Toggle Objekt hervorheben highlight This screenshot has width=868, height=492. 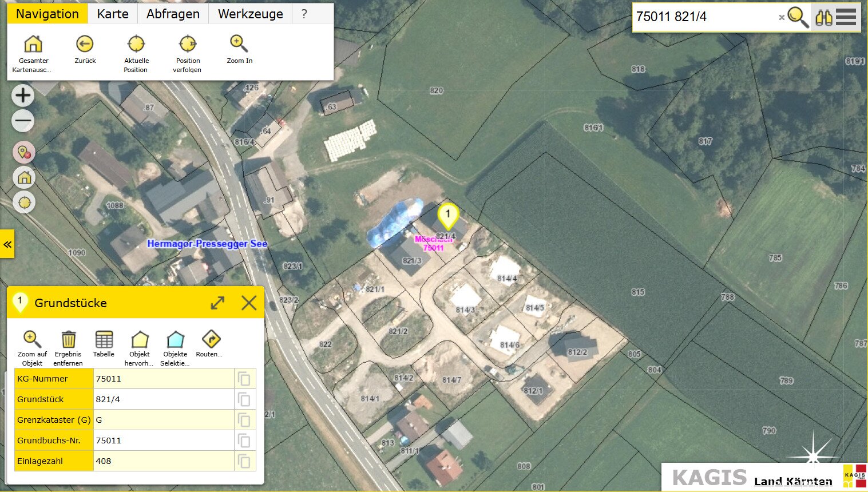tap(140, 340)
